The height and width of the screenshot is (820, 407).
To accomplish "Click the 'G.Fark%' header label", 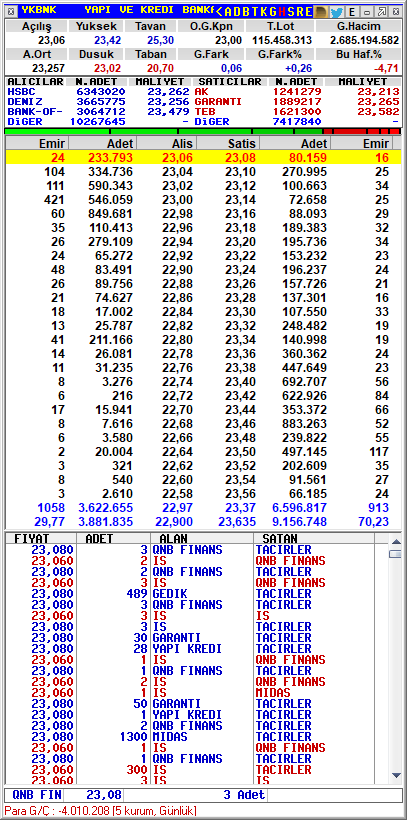I will pos(279,54).
